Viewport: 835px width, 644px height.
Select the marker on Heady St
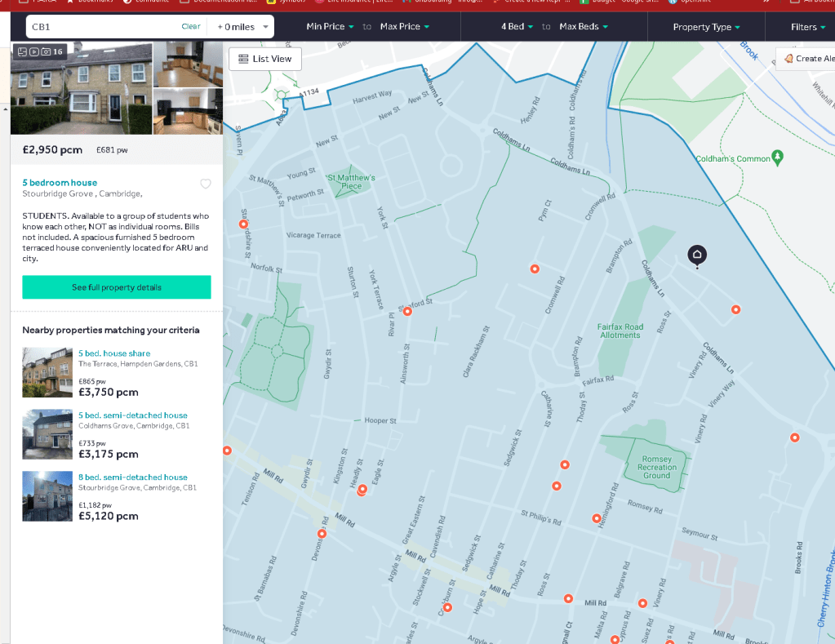362,490
